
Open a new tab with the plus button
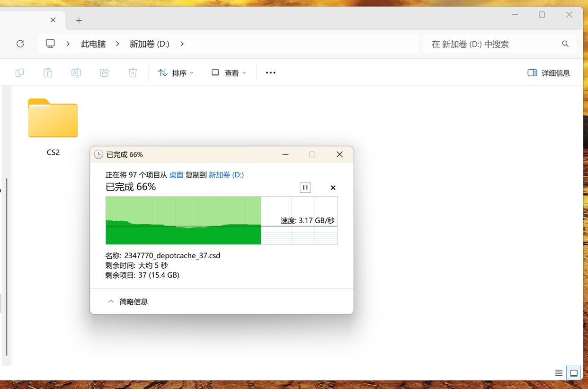(79, 20)
